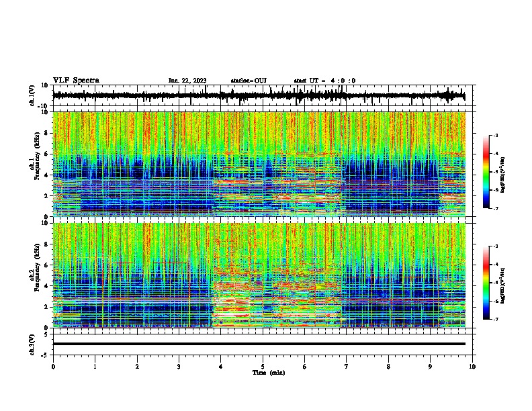
Task: Click the "3" tick on the time axis
Action: click(x=179, y=367)
